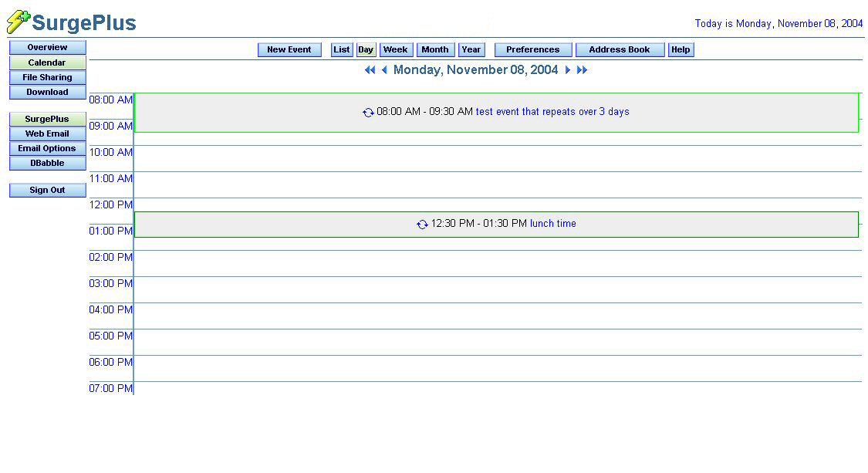This screenshot has height=473, width=868.
Task: Open the Year view
Action: point(471,50)
